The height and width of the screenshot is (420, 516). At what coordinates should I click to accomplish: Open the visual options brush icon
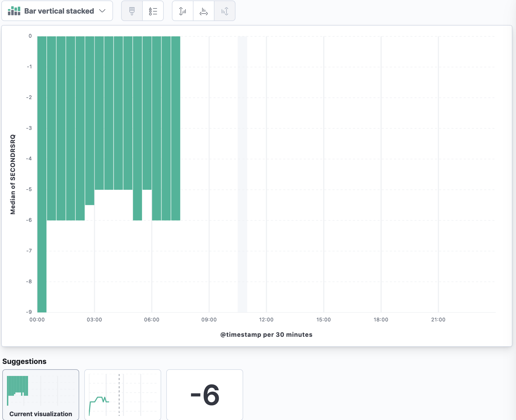(132, 11)
